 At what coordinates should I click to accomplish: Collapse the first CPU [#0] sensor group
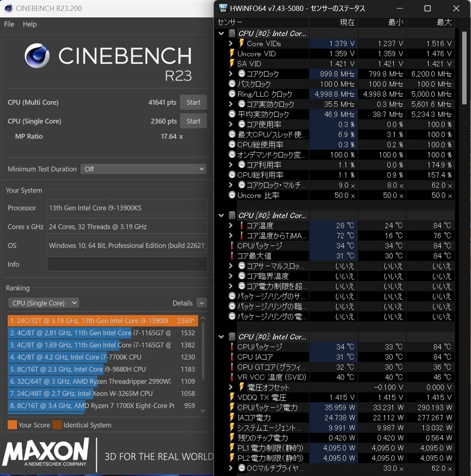[222, 33]
